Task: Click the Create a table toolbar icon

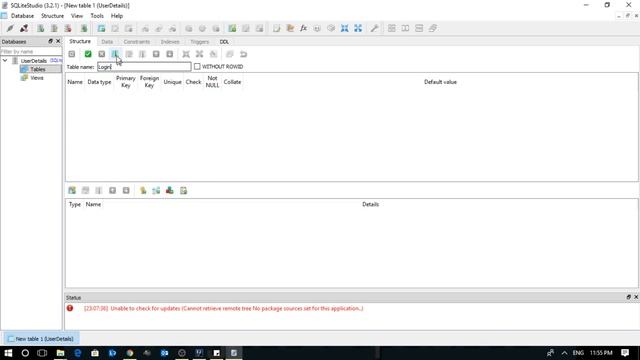Action: (x=101, y=28)
